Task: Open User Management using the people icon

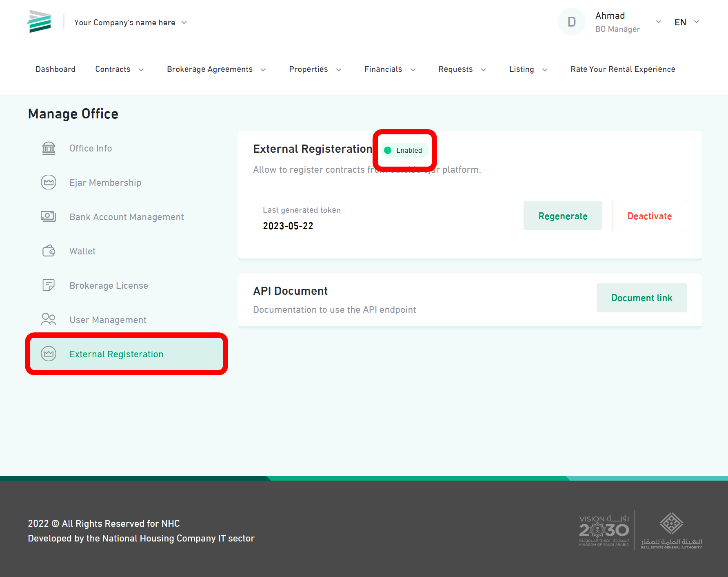Action: [48, 319]
